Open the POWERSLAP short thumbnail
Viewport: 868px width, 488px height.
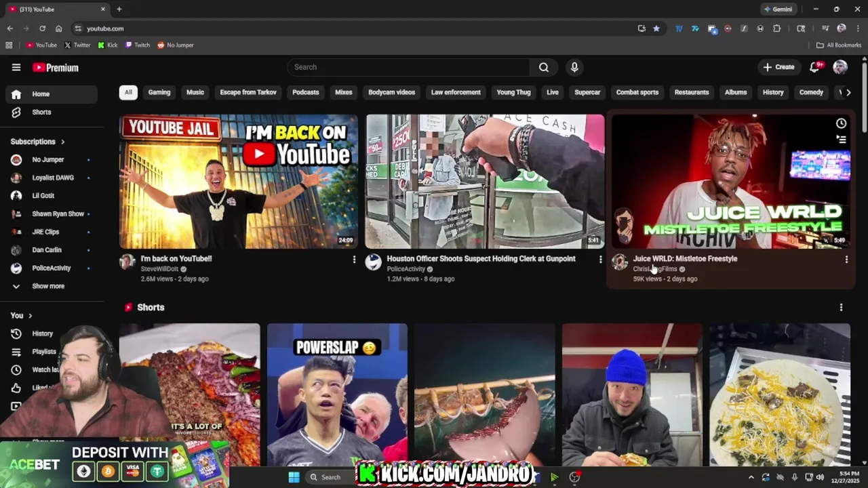coord(337,395)
